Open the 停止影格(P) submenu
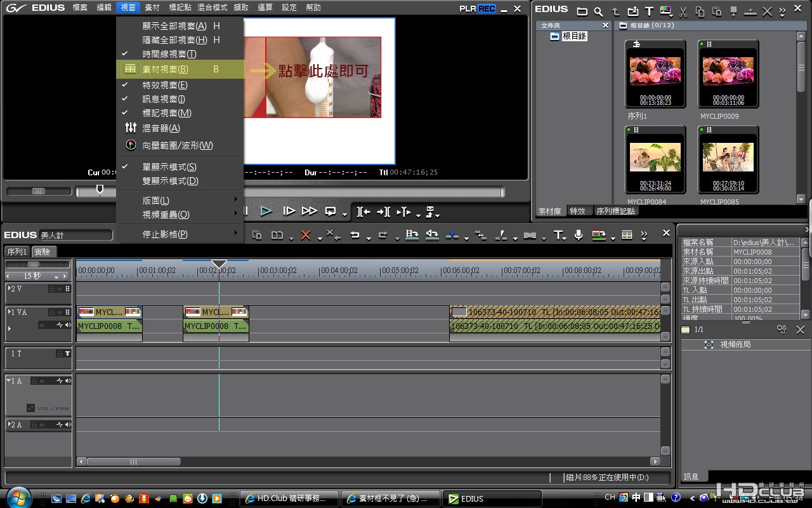This screenshot has height=508, width=812. coord(180,234)
